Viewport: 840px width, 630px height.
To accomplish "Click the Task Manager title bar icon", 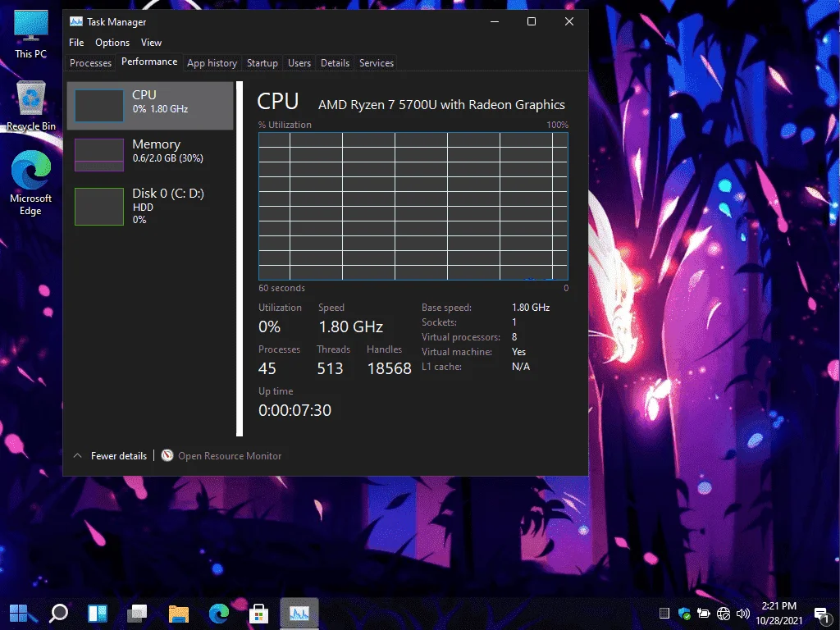I will [76, 22].
